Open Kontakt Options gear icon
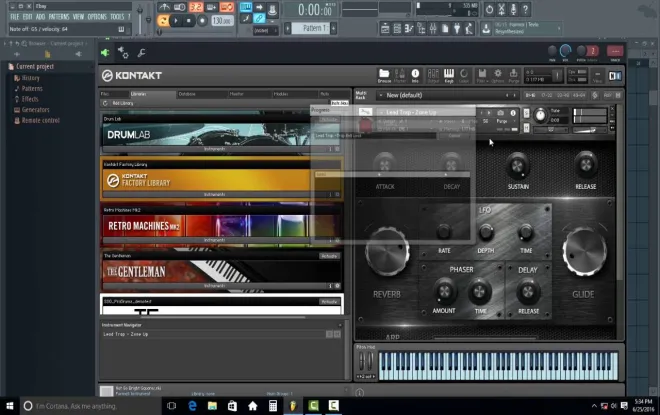The width and height of the screenshot is (660, 415). click(x=498, y=75)
